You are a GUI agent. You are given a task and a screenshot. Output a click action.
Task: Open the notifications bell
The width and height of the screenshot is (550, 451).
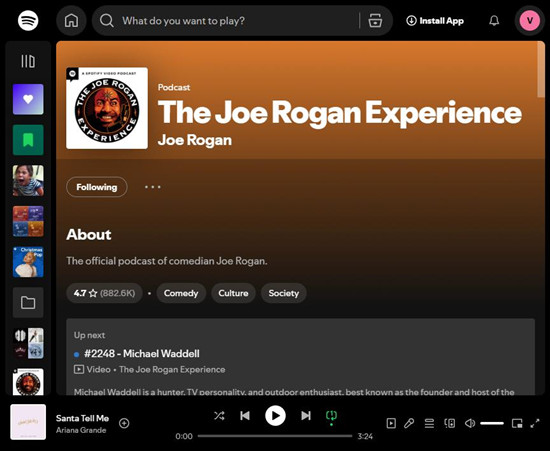[494, 21]
